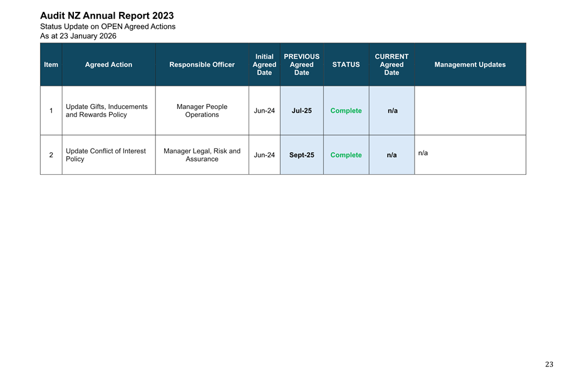
Task: Select the "Initial Agreed Date" header cell
Action: tap(264, 64)
